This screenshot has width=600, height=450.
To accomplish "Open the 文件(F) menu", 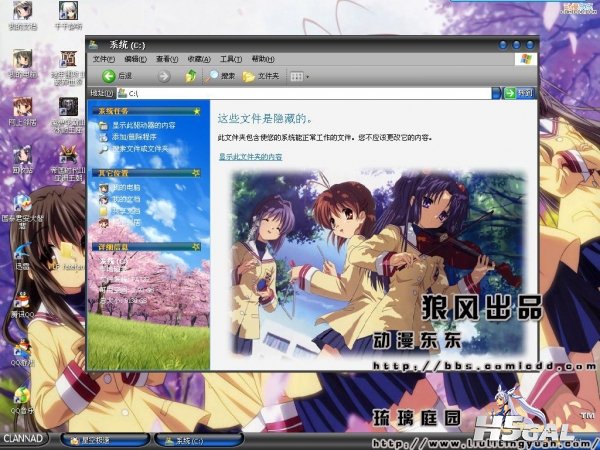I will 104,59.
